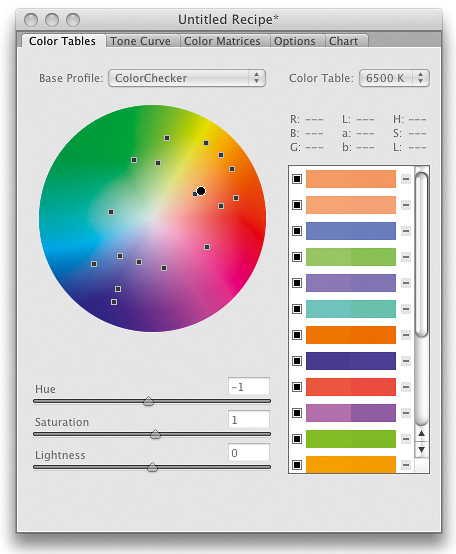This screenshot has width=456, height=554.
Task: Click the scroll down arrow of the swatch list
Action: pos(421,450)
